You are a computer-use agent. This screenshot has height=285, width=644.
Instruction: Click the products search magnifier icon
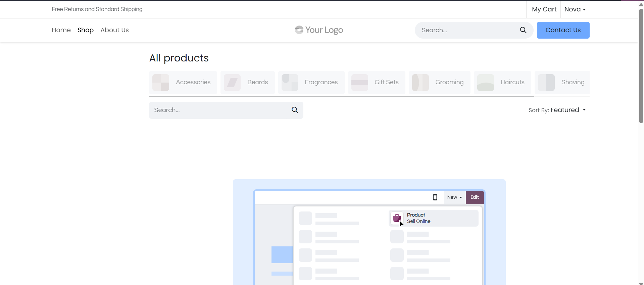point(295,110)
